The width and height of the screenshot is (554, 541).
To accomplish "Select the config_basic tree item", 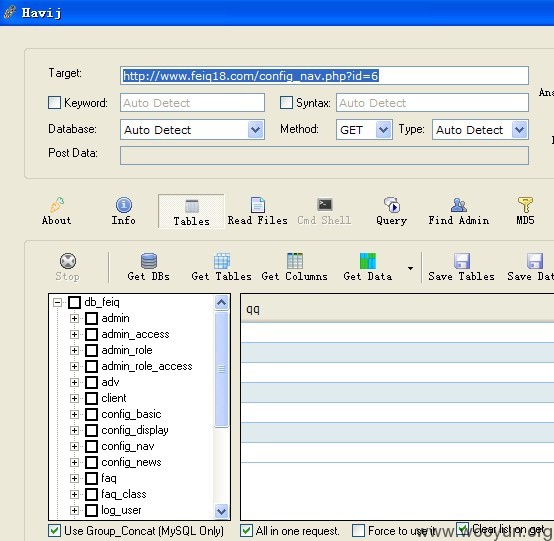I will tap(131, 414).
